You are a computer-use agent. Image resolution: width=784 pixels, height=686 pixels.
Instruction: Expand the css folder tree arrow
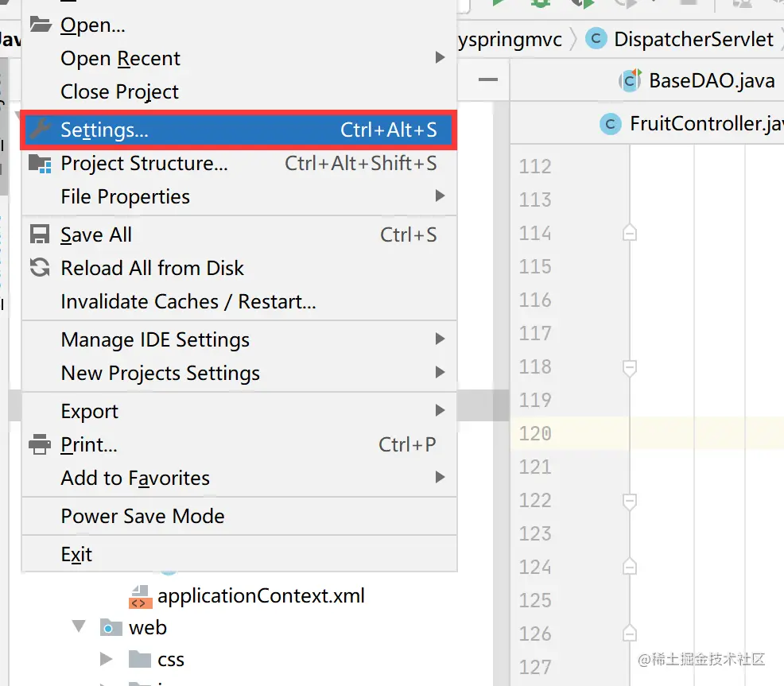pos(107,659)
